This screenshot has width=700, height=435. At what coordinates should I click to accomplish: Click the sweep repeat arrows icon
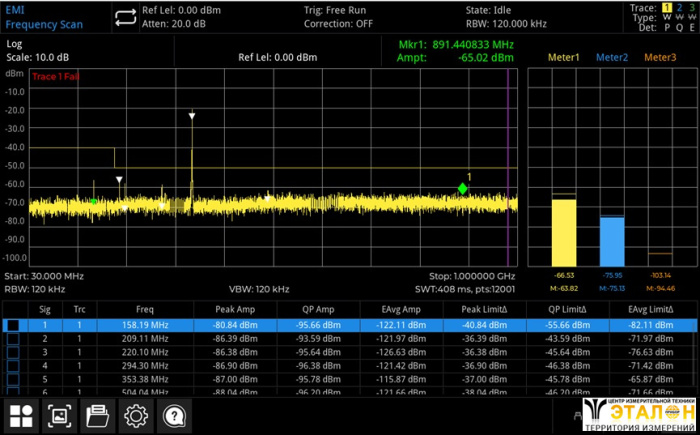pyautogui.click(x=125, y=17)
